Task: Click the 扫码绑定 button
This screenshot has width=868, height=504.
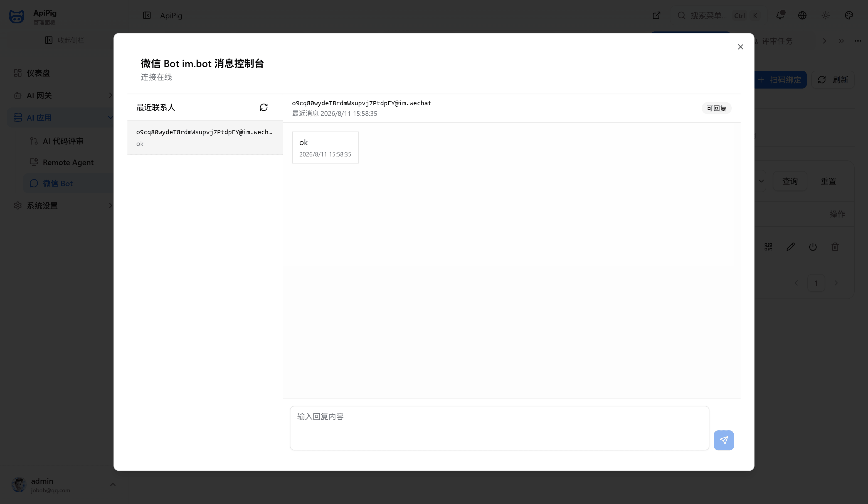Action: click(780, 80)
